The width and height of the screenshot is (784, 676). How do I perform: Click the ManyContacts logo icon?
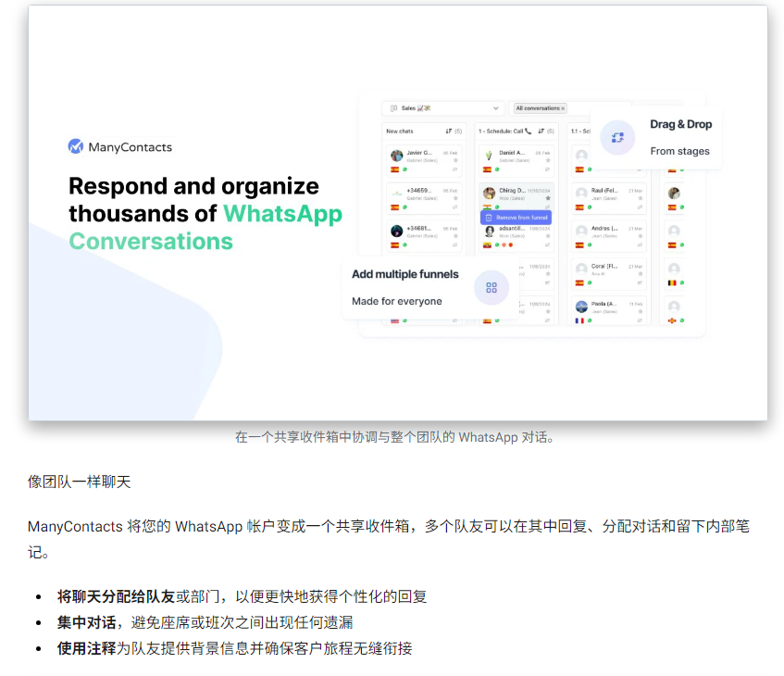point(76,146)
